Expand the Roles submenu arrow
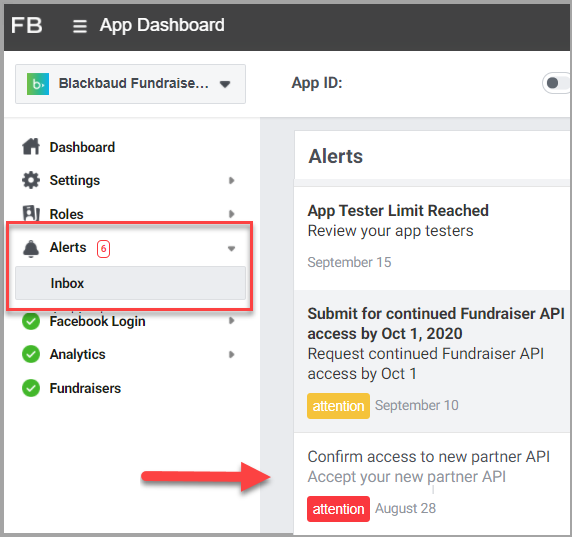572x537 pixels. point(231,214)
